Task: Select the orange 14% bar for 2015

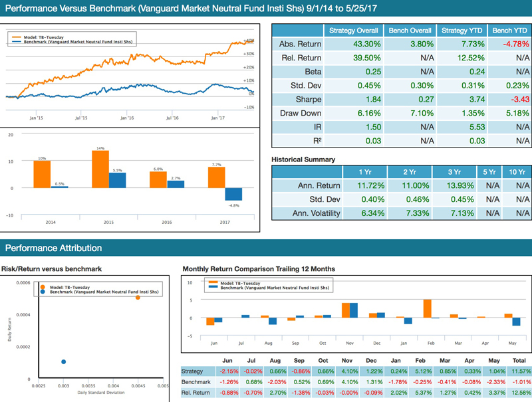Action: (100, 169)
